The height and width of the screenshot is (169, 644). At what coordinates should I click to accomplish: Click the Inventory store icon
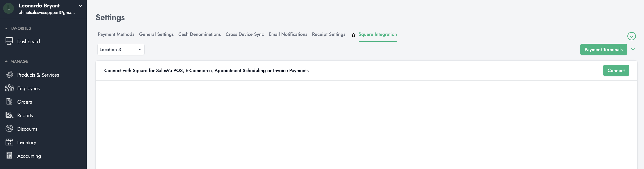tap(9, 142)
